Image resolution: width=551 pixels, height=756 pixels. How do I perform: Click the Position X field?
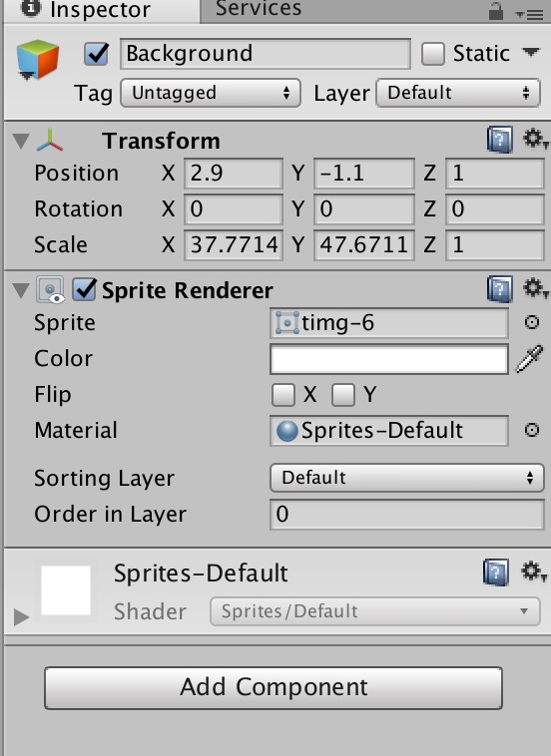[x=234, y=174]
